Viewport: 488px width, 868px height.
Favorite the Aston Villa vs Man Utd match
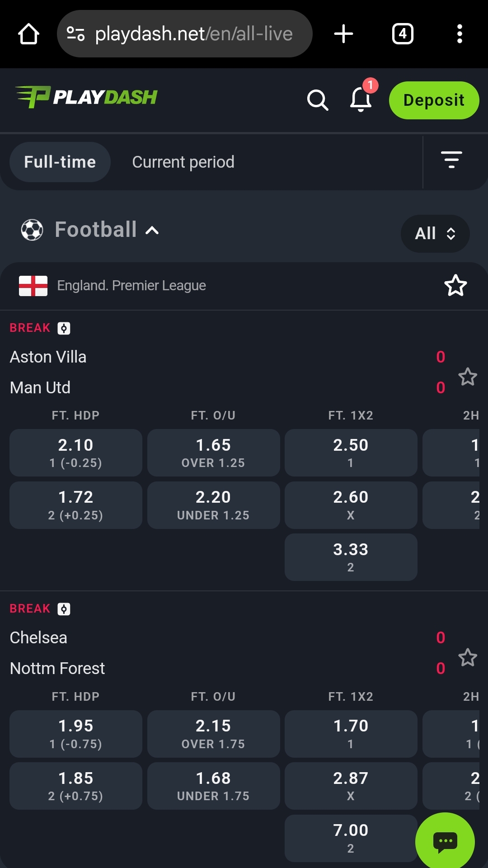467,377
